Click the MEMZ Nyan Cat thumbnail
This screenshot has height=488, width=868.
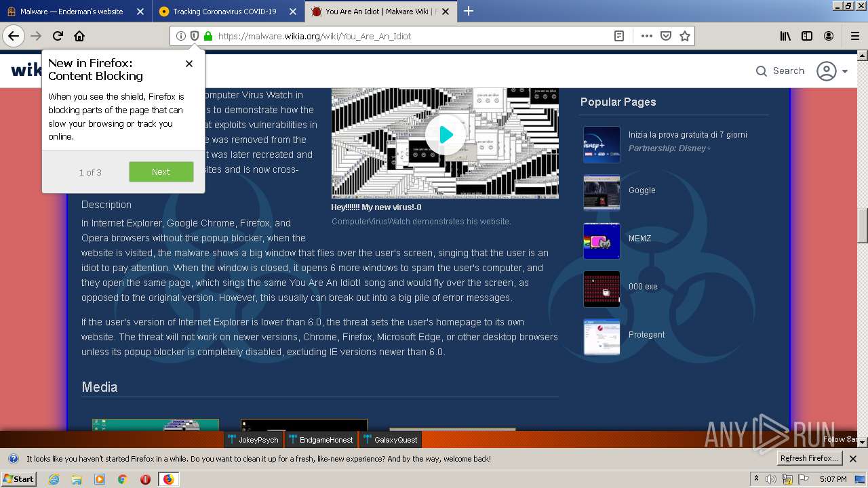pos(601,241)
